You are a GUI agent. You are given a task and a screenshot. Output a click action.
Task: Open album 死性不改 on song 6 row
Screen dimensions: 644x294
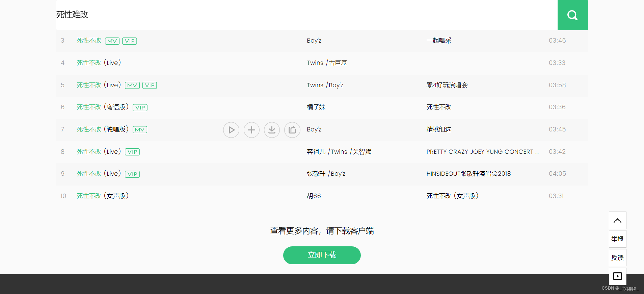coord(439,107)
